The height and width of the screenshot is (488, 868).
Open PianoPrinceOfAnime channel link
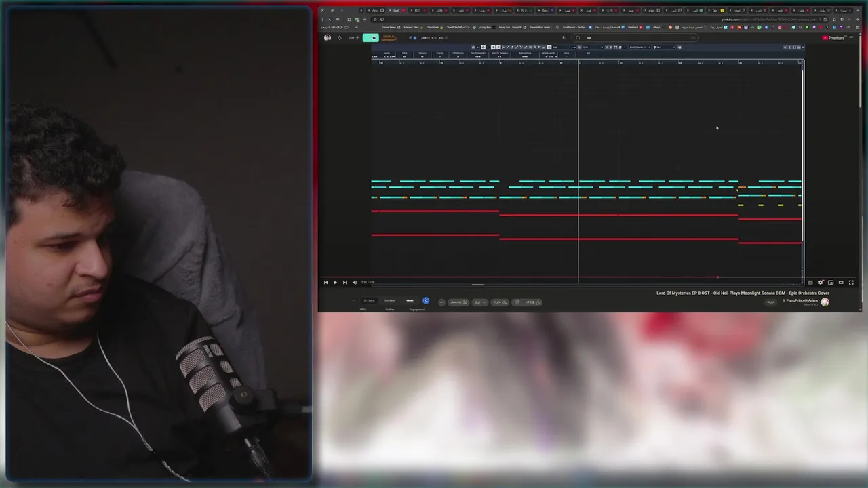pyautogui.click(x=802, y=300)
